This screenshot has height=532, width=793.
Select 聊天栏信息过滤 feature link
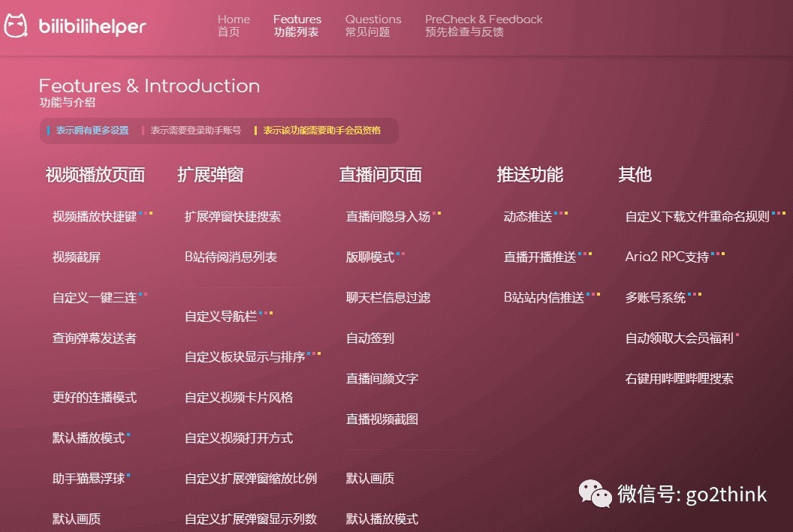(x=387, y=297)
